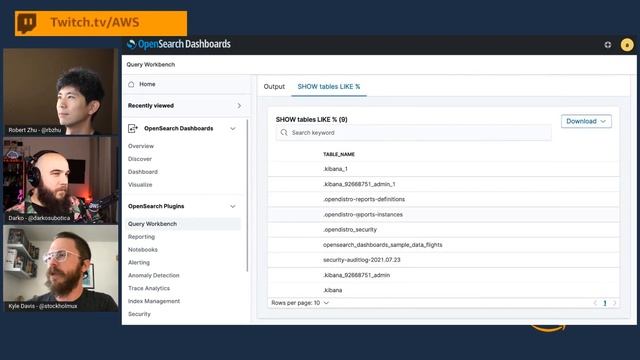The height and width of the screenshot is (360, 640).
Task: Go to Discover
Action: pos(140,159)
